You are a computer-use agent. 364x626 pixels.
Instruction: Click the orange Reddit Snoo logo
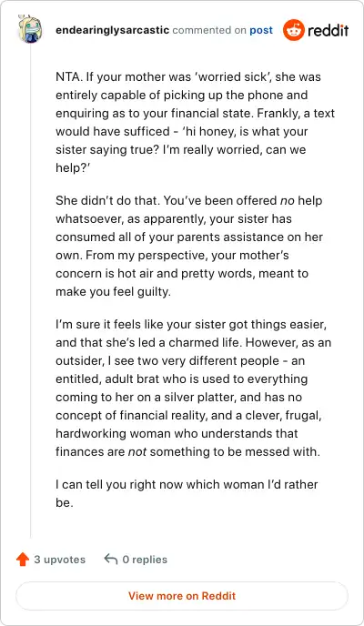click(293, 30)
